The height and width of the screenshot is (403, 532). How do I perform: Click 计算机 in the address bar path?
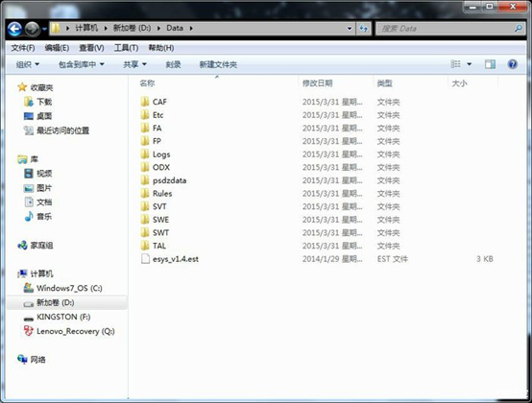[86, 28]
